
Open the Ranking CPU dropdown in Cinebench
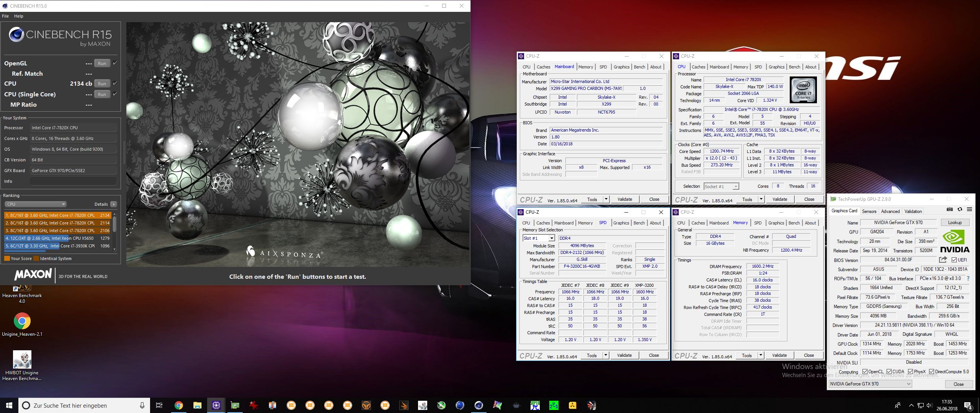[x=35, y=204]
